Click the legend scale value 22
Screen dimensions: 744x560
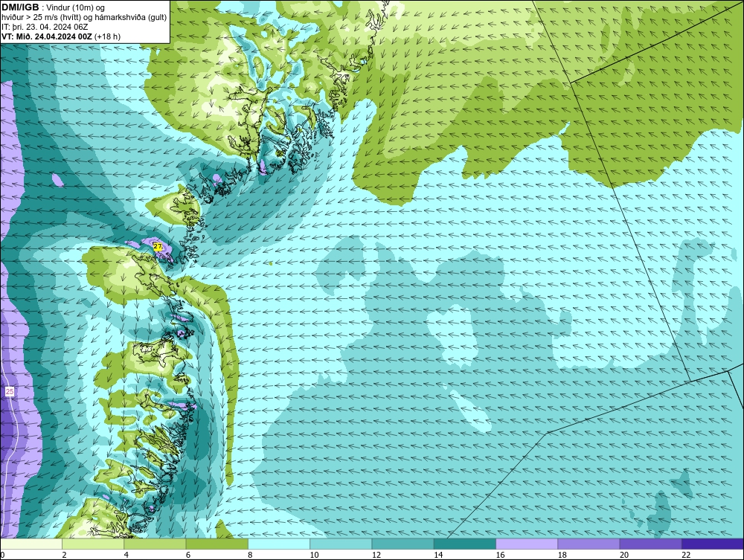pos(686,556)
